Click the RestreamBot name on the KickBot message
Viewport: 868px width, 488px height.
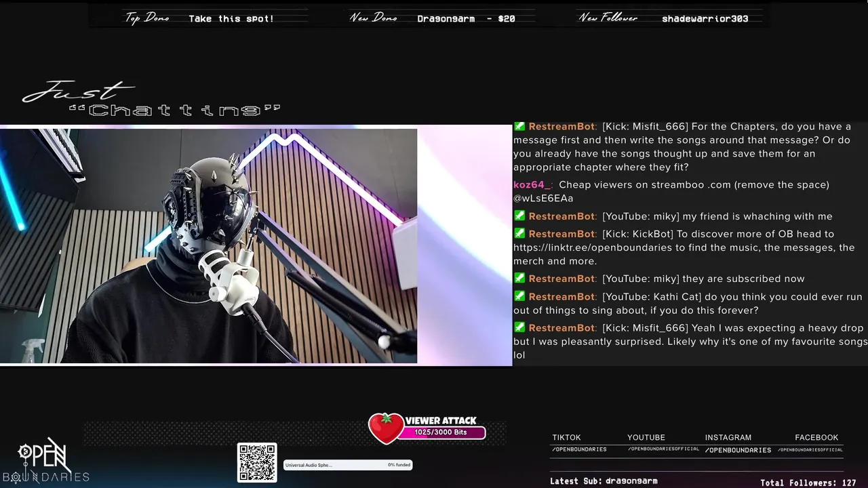click(x=563, y=234)
